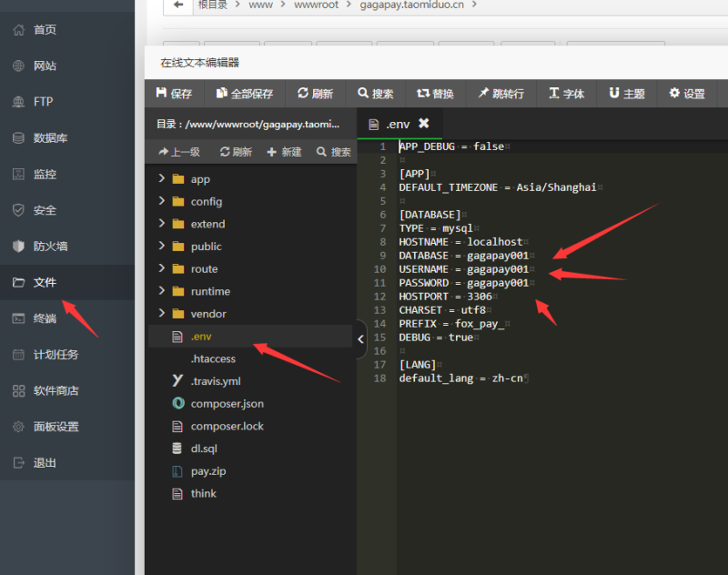Viewport: 728px width, 575px height.
Task: Click 跳转行 go to line button
Action: tap(501, 94)
